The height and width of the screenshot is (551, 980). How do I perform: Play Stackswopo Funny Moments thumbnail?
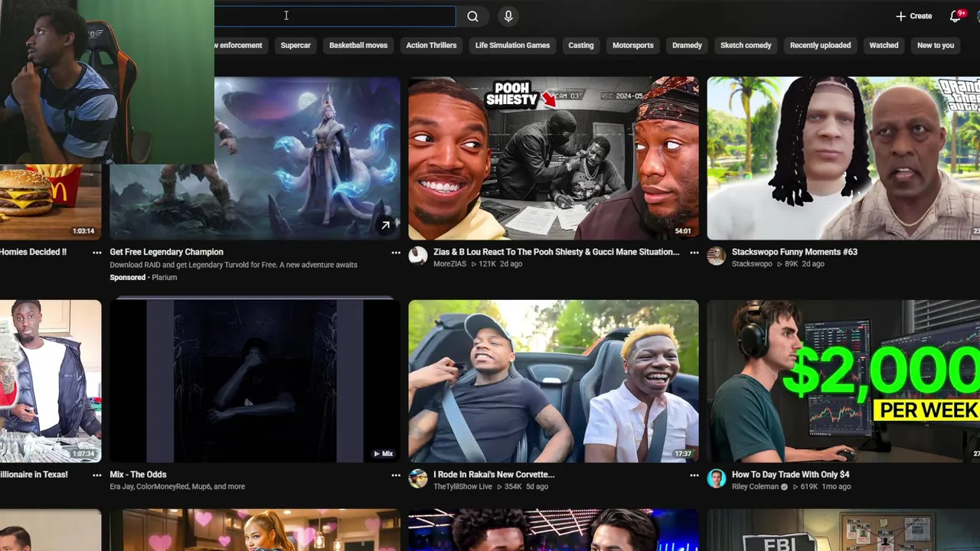pos(844,158)
